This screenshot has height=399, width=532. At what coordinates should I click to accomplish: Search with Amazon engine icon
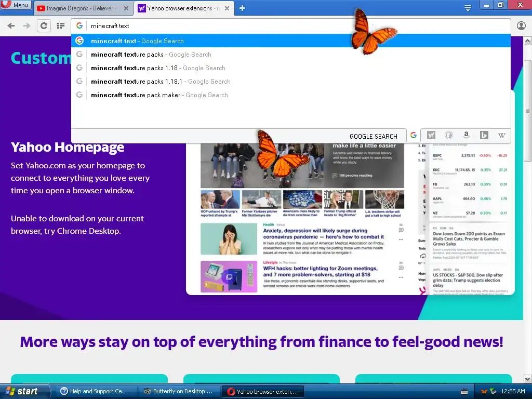click(466, 136)
